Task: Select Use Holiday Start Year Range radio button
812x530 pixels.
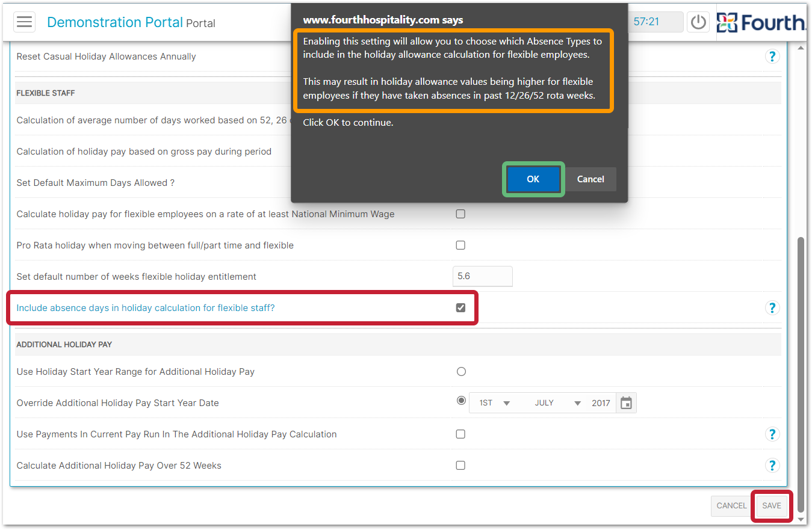Action: coord(461,372)
